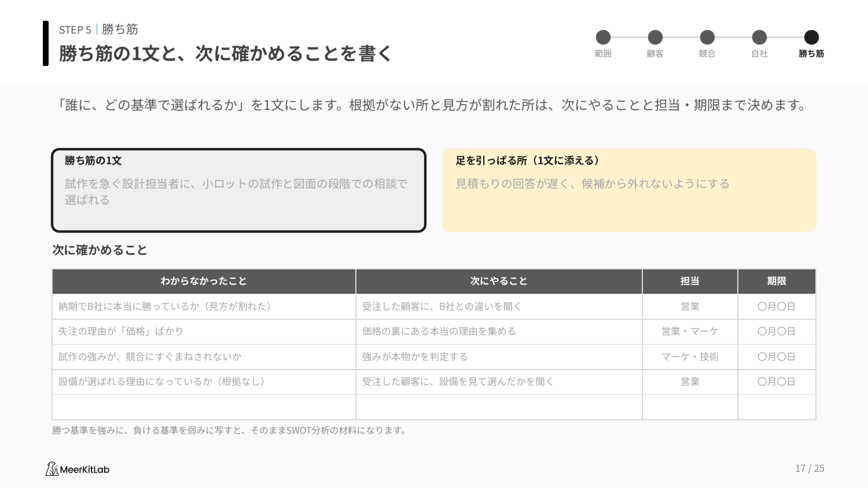Click the page number 17 / 25
Viewport: 868px width, 488px height.
point(810,468)
